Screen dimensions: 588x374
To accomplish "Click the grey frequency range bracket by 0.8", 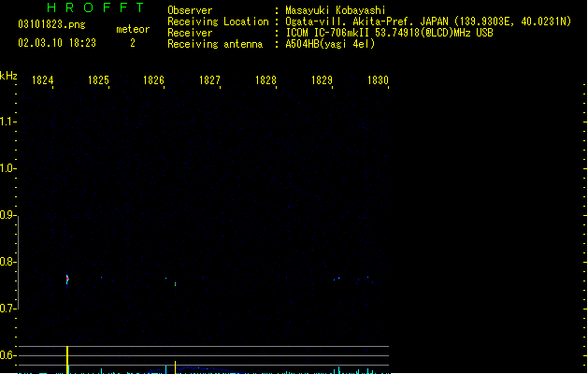I will (18, 263).
